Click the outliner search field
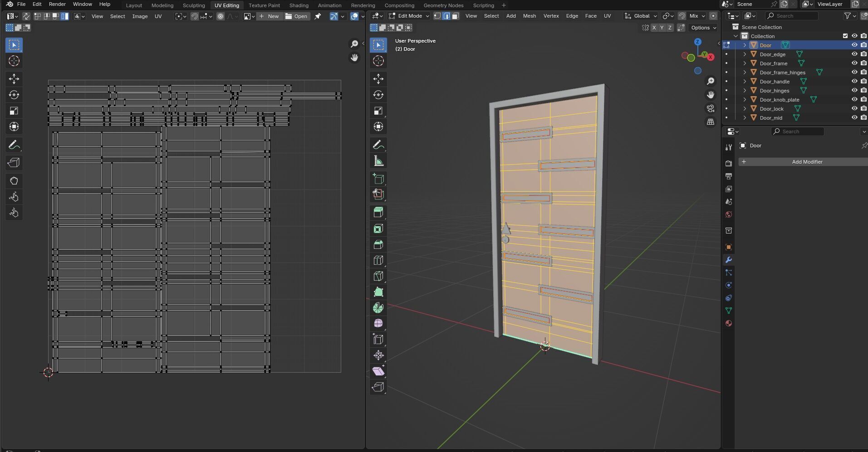The image size is (868, 452). point(792,16)
